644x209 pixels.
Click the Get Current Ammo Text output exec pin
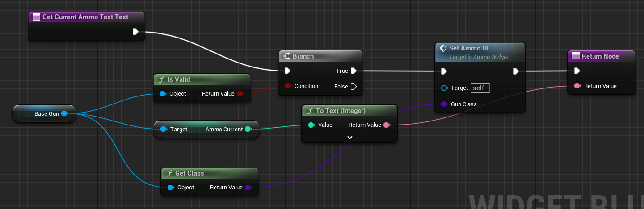point(135,32)
